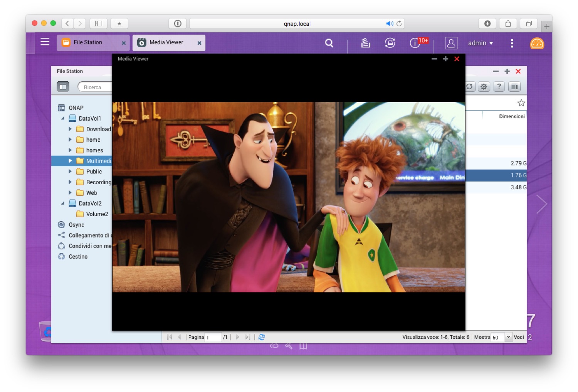The height and width of the screenshot is (392, 578).
Task: Select the 3.48 G file row
Action: tap(496, 187)
